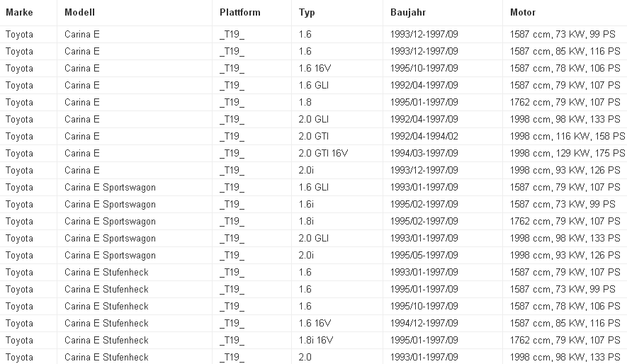Select motor 1998 ccm, 129 KW, 175 PS
The height and width of the screenshot is (364, 627).
(567, 153)
